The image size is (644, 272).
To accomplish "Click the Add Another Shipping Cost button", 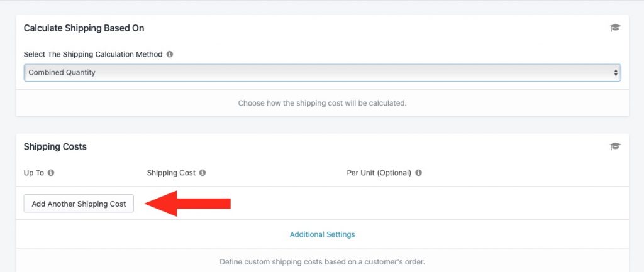I will click(x=79, y=204).
